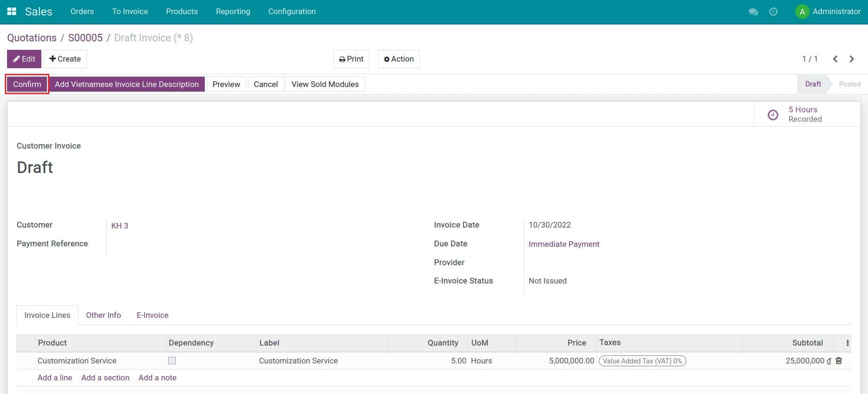This screenshot has width=868, height=394.
Task: Click the Sales app title
Action: coord(39,11)
